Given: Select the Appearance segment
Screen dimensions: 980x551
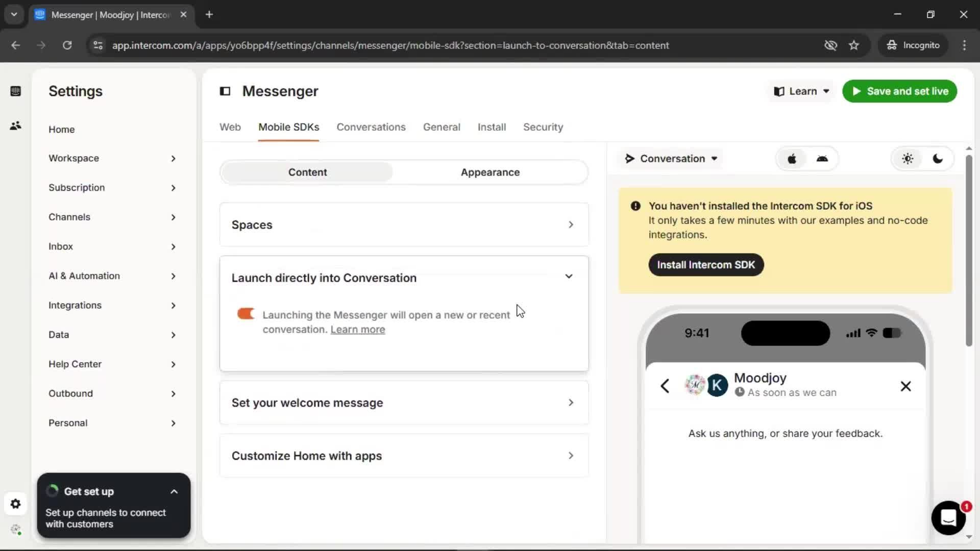Looking at the screenshot, I should pyautogui.click(x=490, y=172).
